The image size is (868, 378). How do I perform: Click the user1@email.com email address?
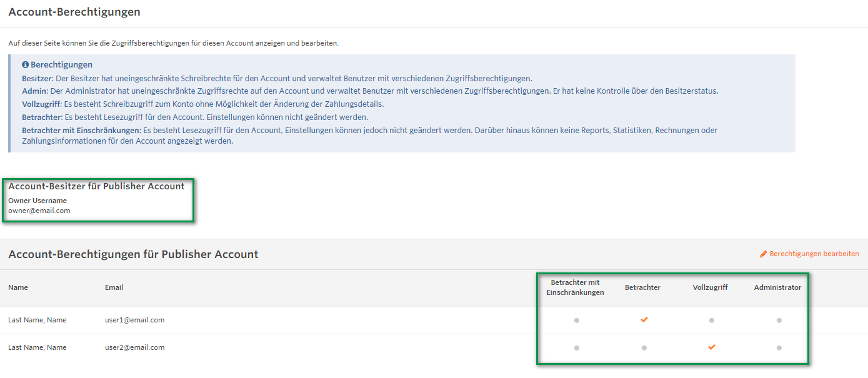pos(134,320)
